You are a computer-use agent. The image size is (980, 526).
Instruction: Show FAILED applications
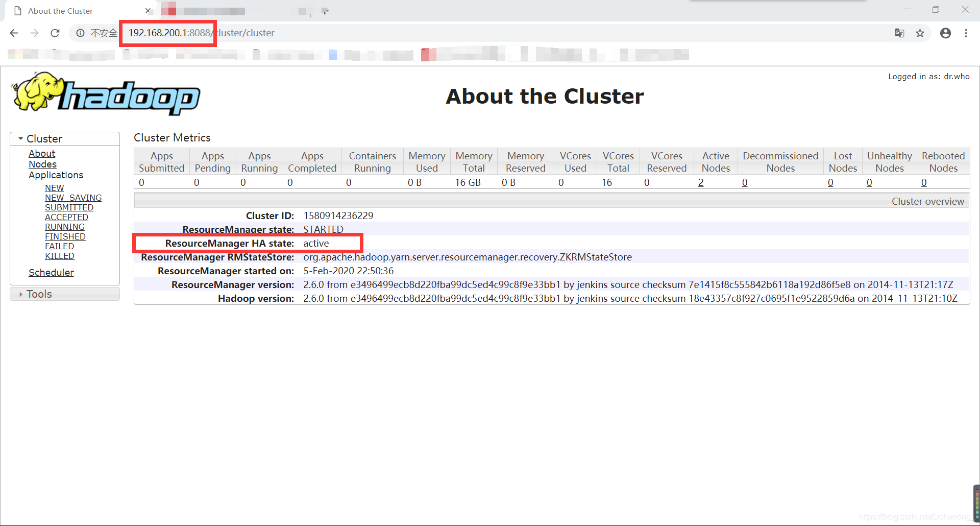click(x=59, y=246)
